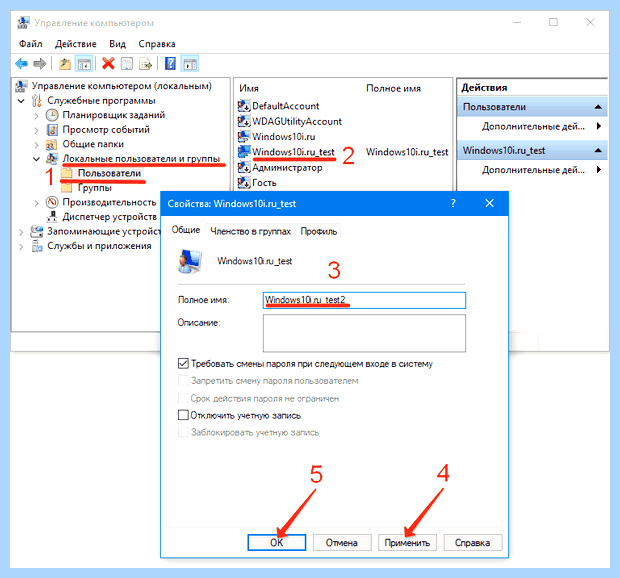Expand the Планировщик заданий node

pyautogui.click(x=36, y=115)
